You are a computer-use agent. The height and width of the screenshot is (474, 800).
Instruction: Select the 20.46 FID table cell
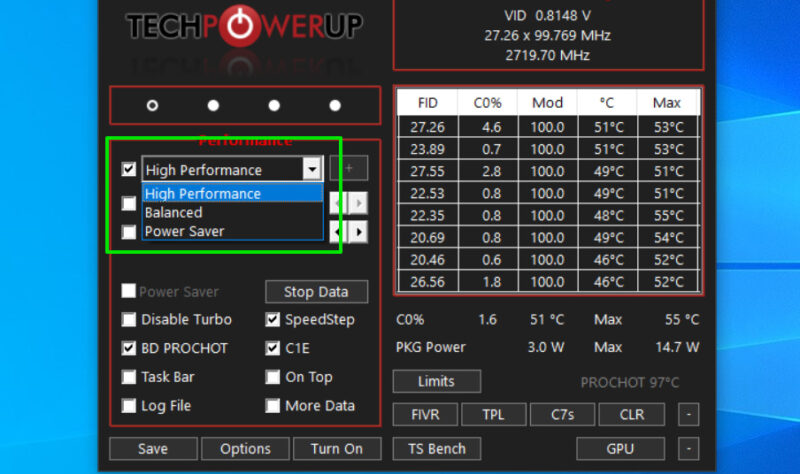[428, 260]
